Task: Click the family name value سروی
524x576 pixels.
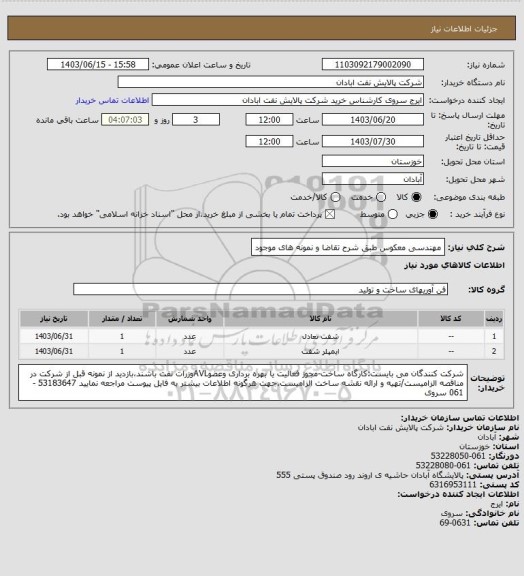Action: tap(453, 513)
